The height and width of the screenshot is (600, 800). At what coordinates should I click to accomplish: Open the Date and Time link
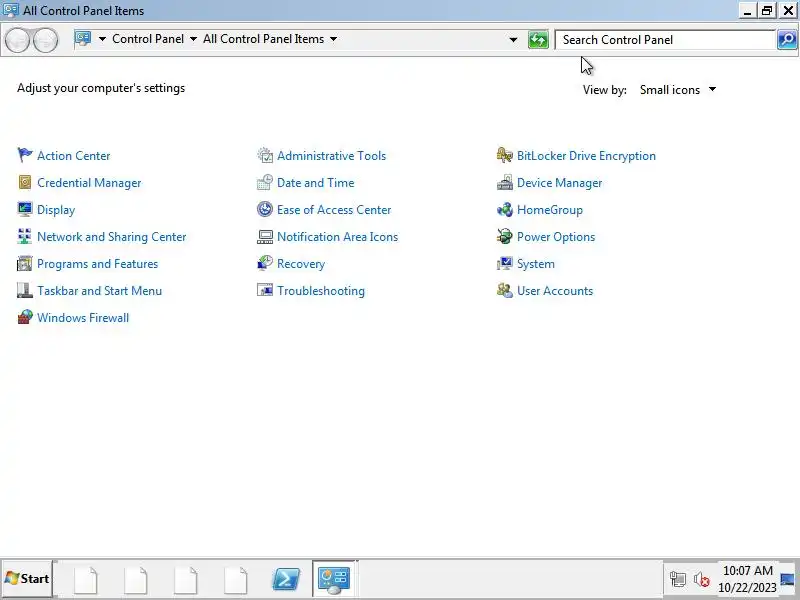click(316, 183)
